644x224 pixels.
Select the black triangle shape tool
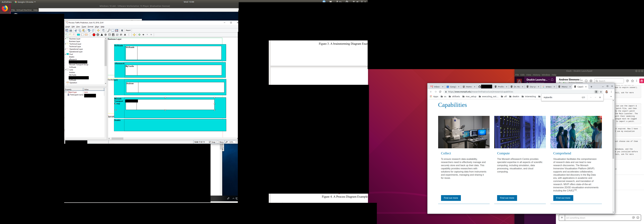pos(102,35)
